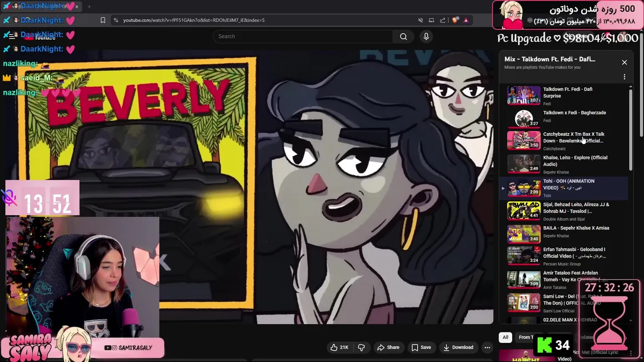Click the magnifying glass search button
This screenshot has height=362, width=644.
point(404,36)
